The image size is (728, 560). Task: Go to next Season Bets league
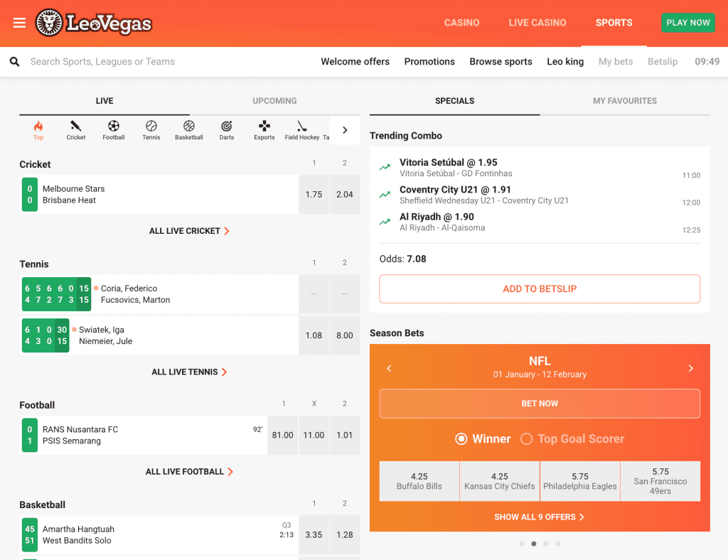click(691, 368)
